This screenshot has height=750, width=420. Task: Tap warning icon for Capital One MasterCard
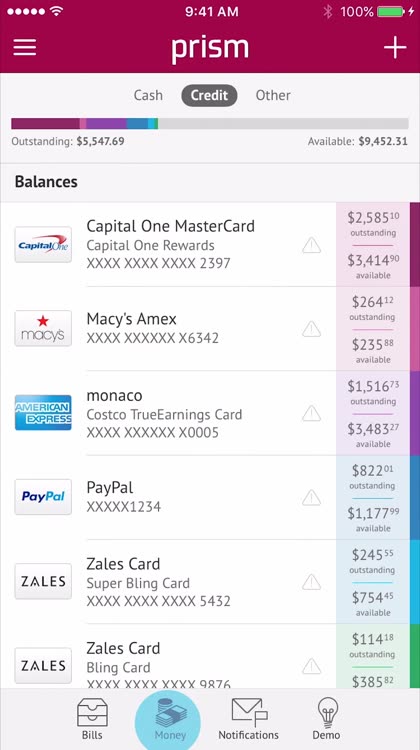[311, 245]
